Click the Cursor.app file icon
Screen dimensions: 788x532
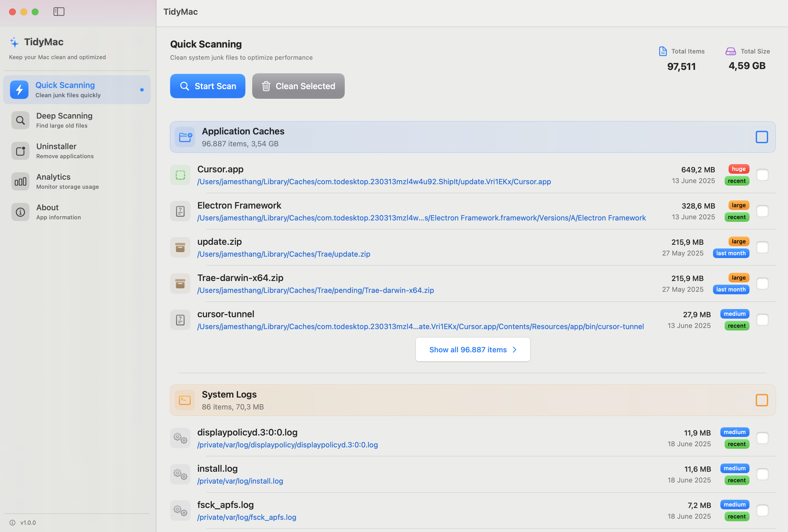tap(180, 175)
